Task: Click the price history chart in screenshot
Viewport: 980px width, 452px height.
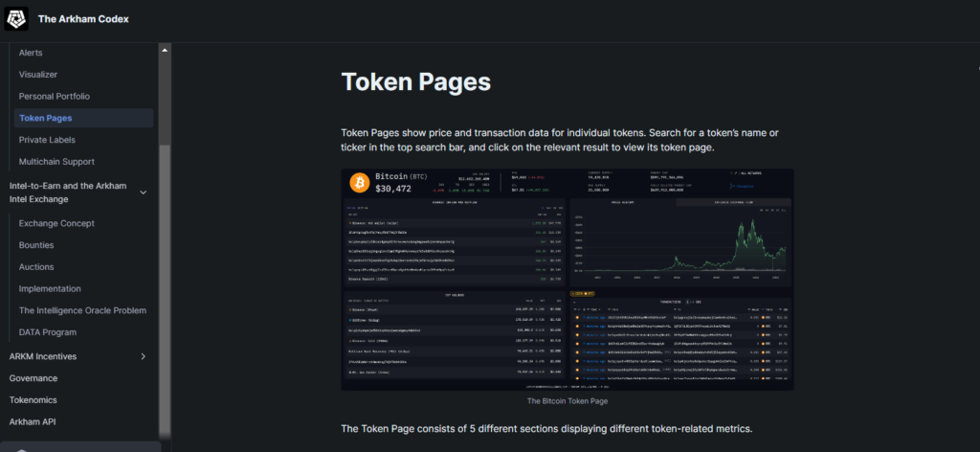Action: pos(680,244)
